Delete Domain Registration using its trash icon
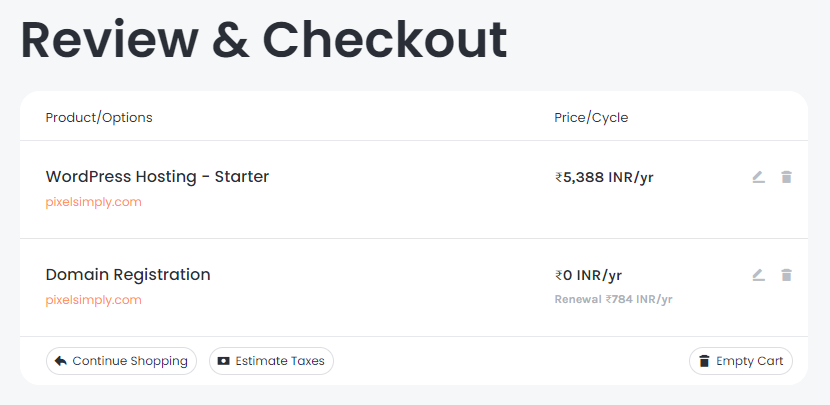This screenshot has width=830, height=405. coord(786,275)
